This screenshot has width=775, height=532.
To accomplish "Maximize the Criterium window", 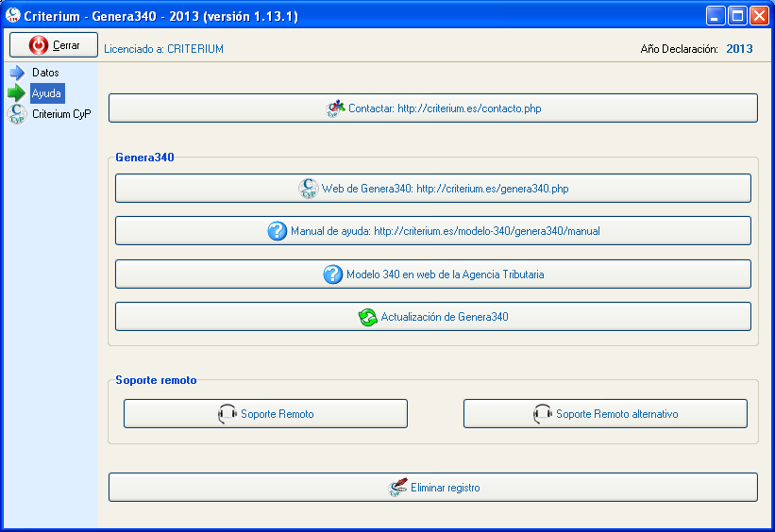I will point(737,16).
